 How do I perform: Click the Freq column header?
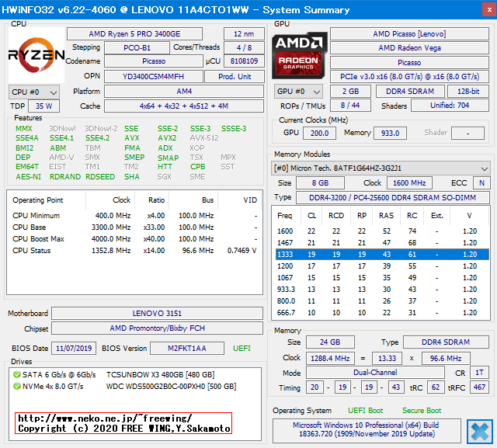tap(285, 216)
